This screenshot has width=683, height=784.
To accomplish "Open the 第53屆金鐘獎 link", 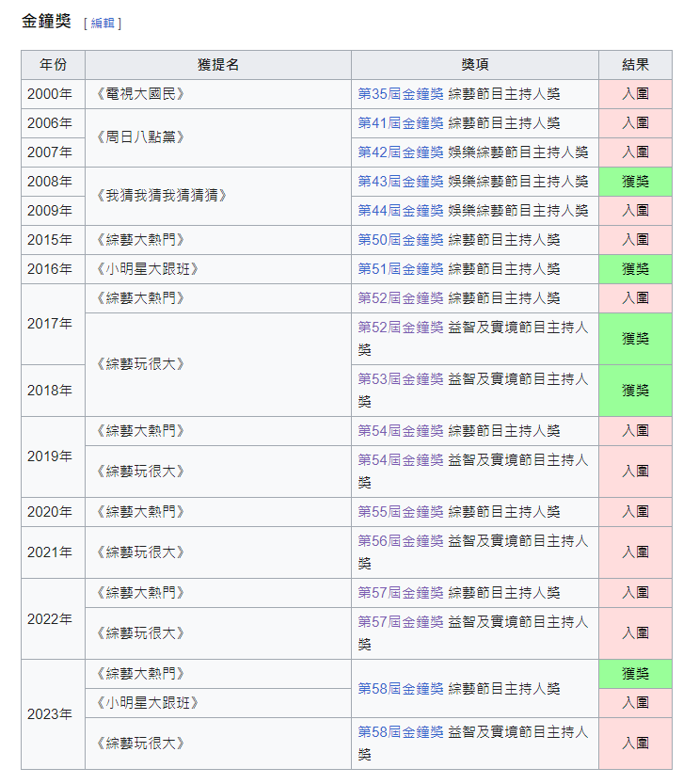I will coord(400,379).
